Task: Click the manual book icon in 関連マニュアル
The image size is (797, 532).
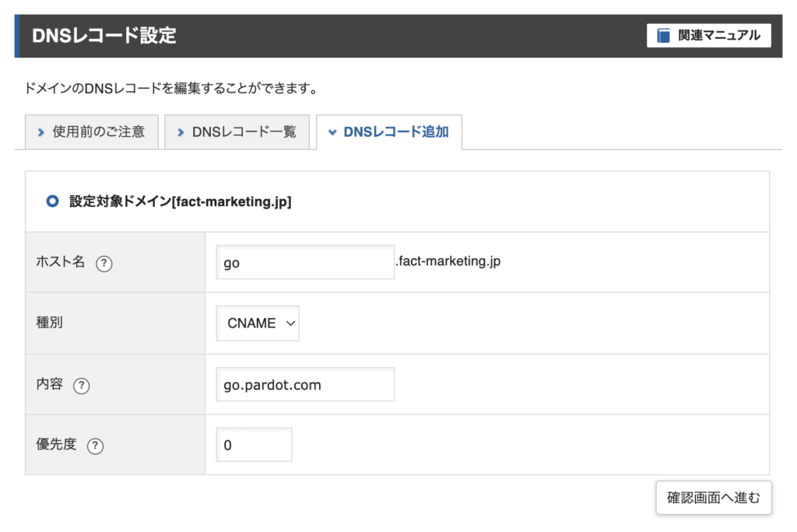Action: click(x=662, y=35)
